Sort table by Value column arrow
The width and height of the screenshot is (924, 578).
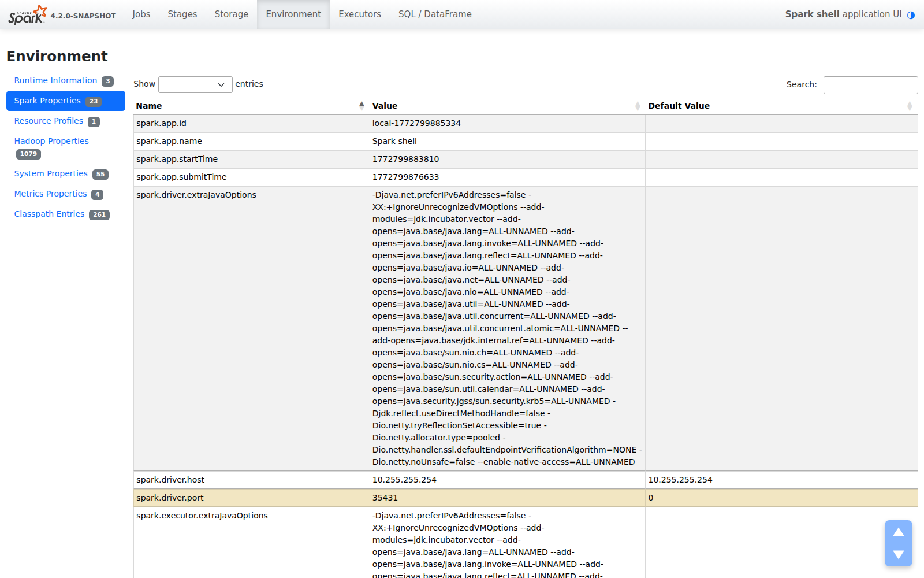[x=638, y=106]
